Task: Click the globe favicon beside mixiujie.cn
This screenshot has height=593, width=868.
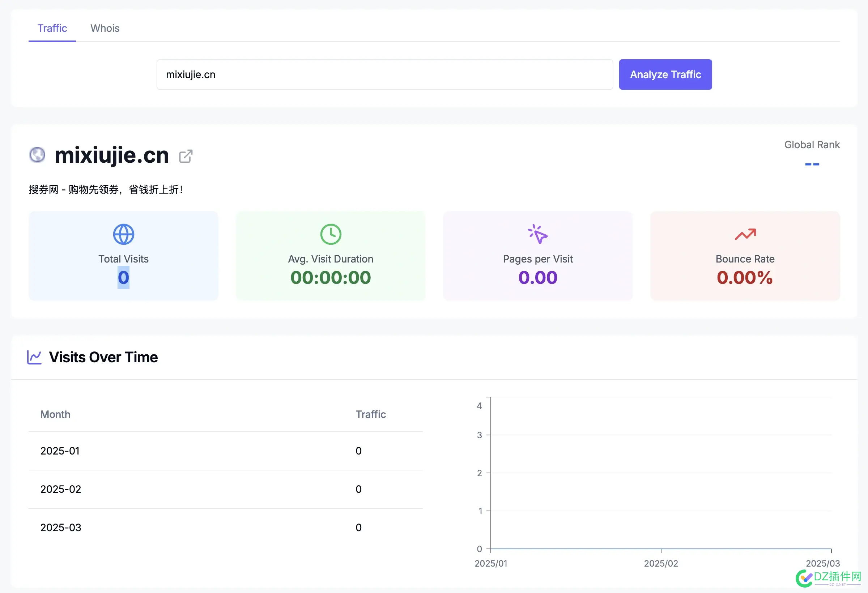Action: click(37, 155)
